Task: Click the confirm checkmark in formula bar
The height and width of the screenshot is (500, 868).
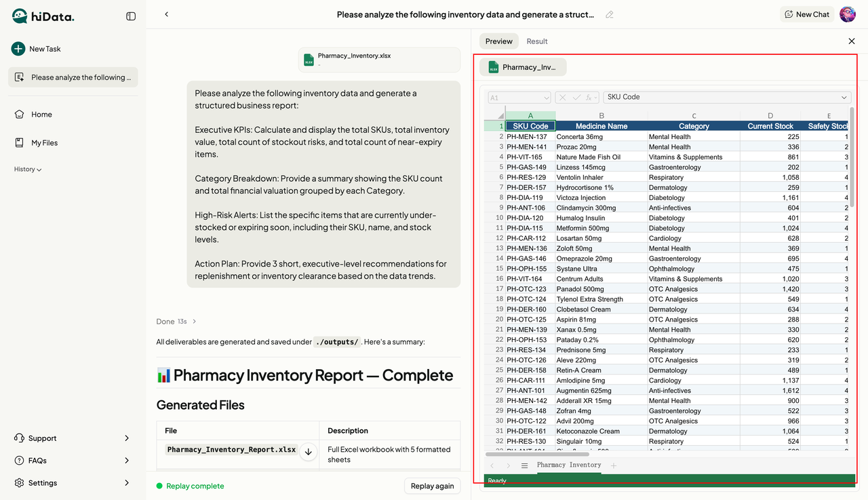Action: click(576, 98)
